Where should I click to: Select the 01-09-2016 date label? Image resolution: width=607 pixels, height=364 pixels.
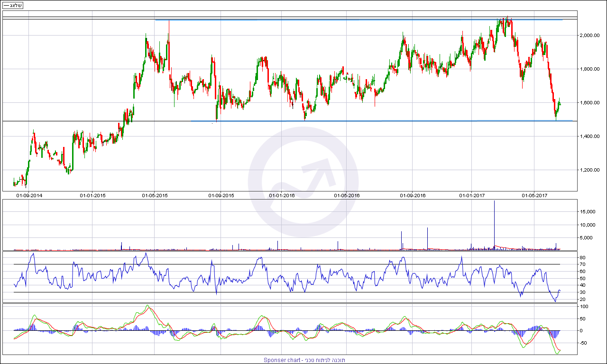413,195
